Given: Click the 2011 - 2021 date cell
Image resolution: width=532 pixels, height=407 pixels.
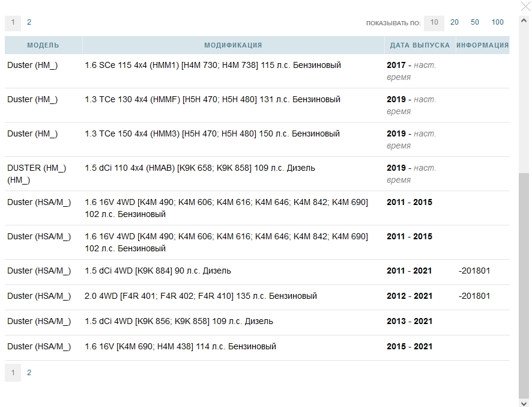Looking at the screenshot, I should click(410, 271).
